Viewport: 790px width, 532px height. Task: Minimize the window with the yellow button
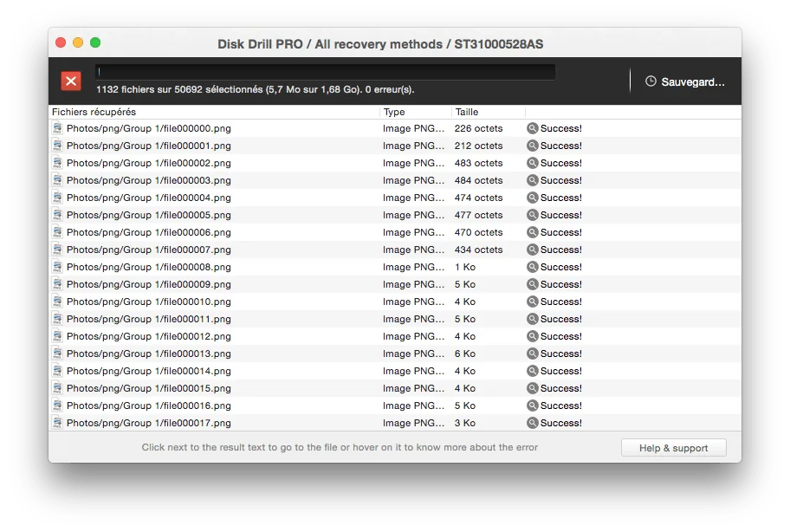tap(78, 42)
